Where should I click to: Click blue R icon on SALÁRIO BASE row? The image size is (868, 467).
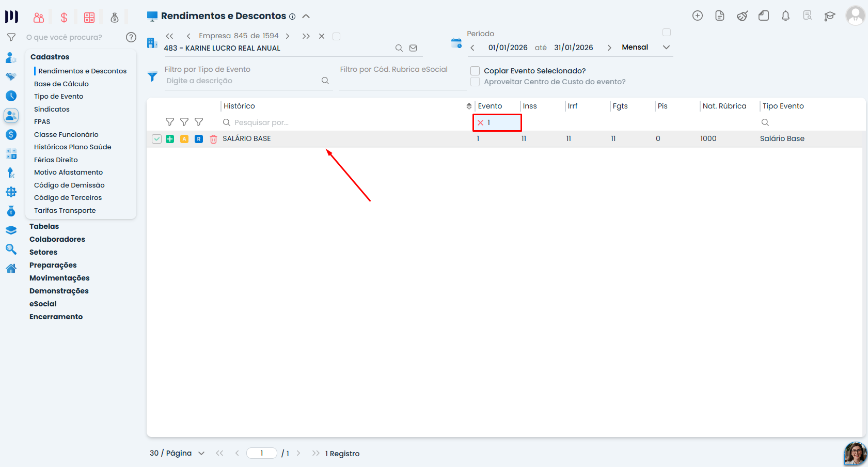point(199,139)
